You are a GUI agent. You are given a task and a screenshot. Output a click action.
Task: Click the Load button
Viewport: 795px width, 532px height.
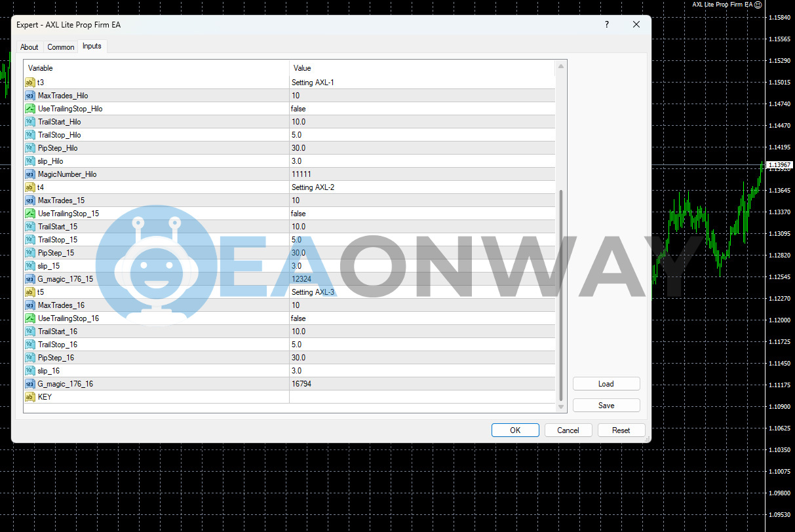606,384
